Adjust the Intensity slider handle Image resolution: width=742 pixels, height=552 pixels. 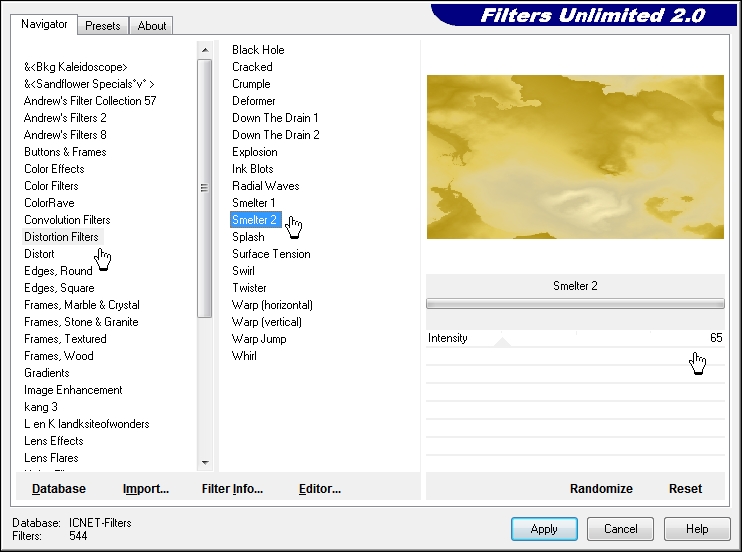[503, 342]
